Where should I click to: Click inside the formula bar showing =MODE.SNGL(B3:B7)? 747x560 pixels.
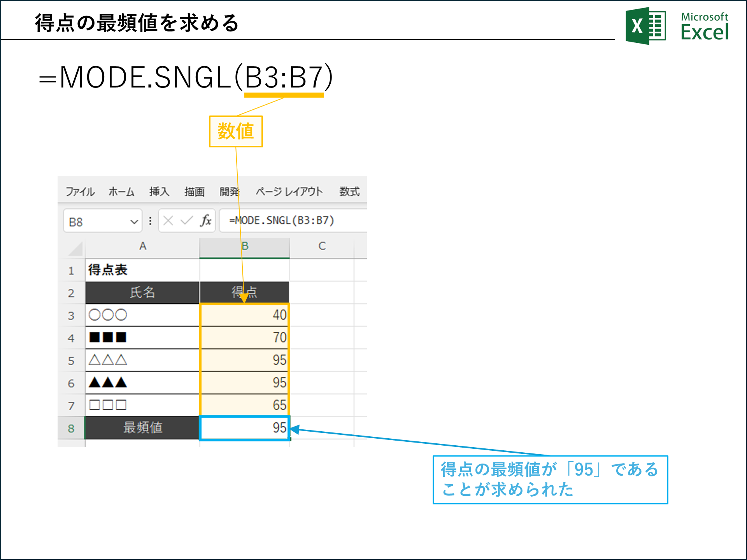(x=282, y=220)
